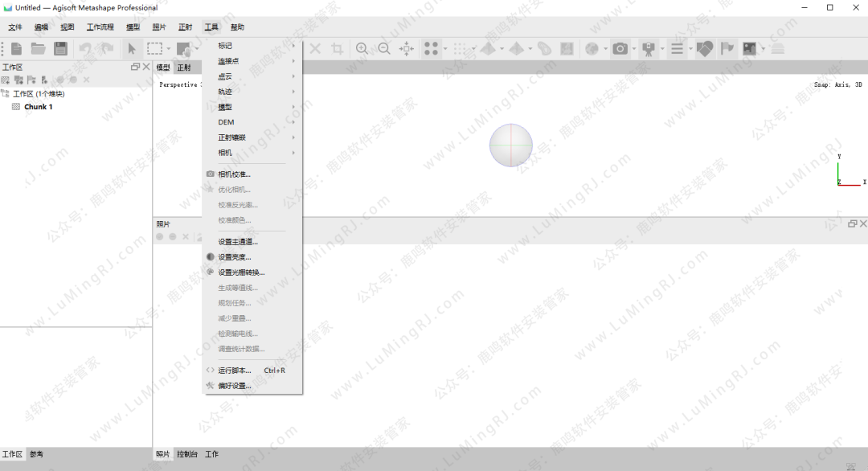Image resolution: width=868 pixels, height=471 pixels.
Task: Click the Add chunk icon in workspace panel
Action: click(6, 80)
